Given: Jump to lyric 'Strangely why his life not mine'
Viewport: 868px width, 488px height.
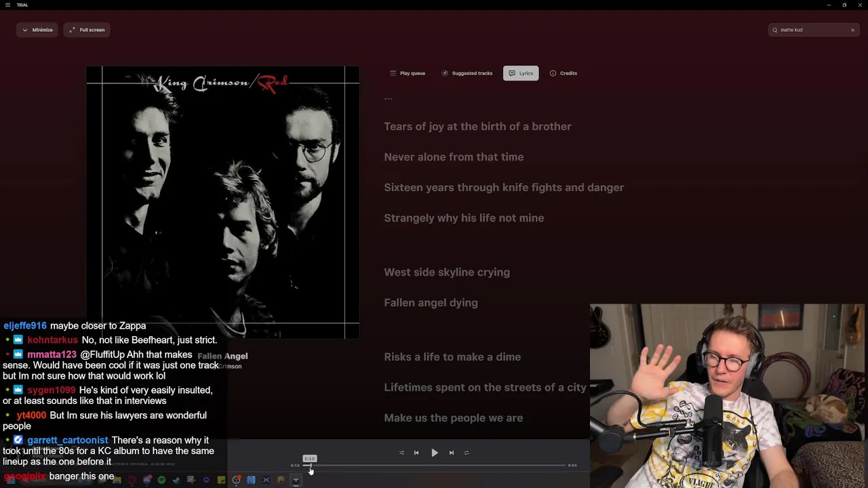Looking at the screenshot, I should point(464,218).
